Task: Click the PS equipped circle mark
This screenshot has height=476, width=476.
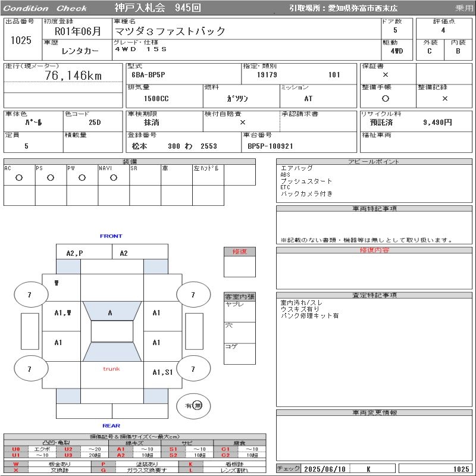Action: point(51,177)
